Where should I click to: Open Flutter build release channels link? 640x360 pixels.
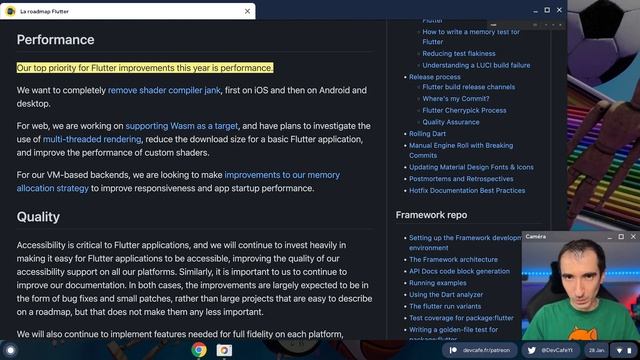[x=469, y=87]
